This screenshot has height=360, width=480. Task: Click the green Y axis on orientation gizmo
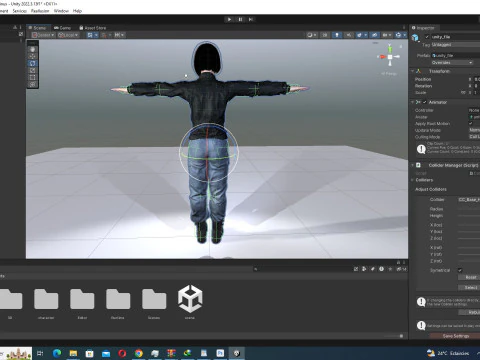pos(390,49)
